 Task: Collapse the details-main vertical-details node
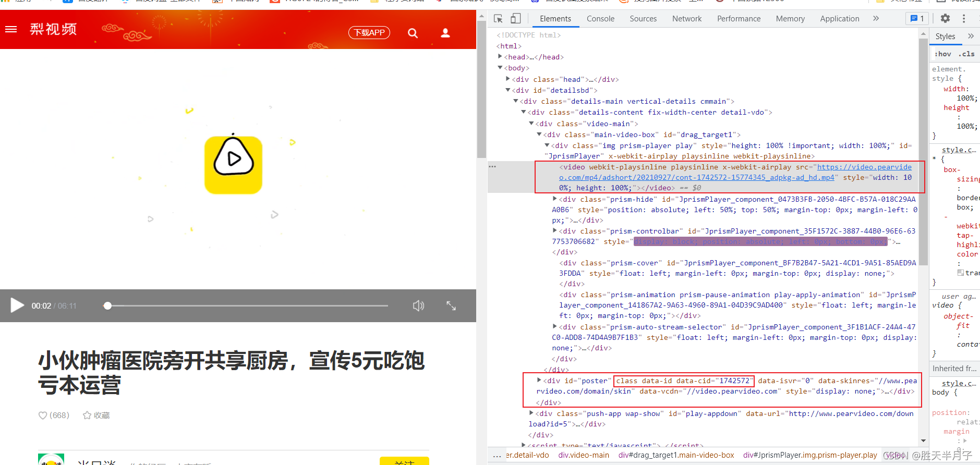[516, 101]
